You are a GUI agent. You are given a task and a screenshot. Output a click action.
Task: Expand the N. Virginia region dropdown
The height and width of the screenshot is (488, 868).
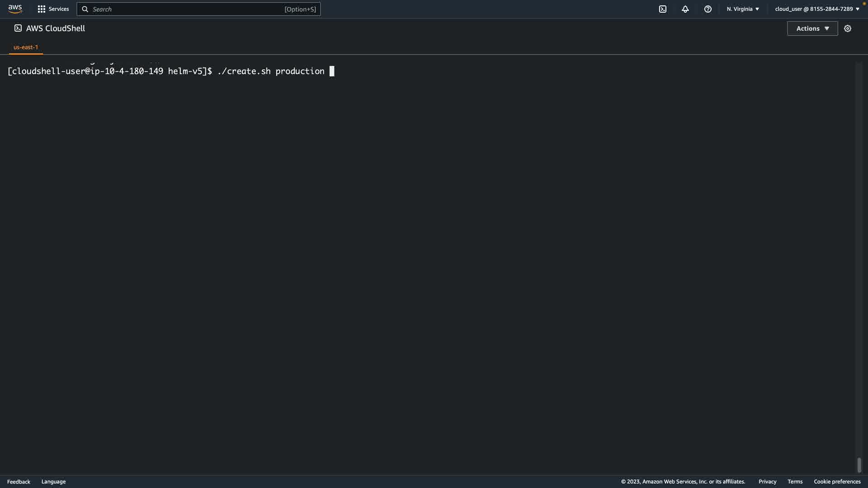(x=743, y=9)
